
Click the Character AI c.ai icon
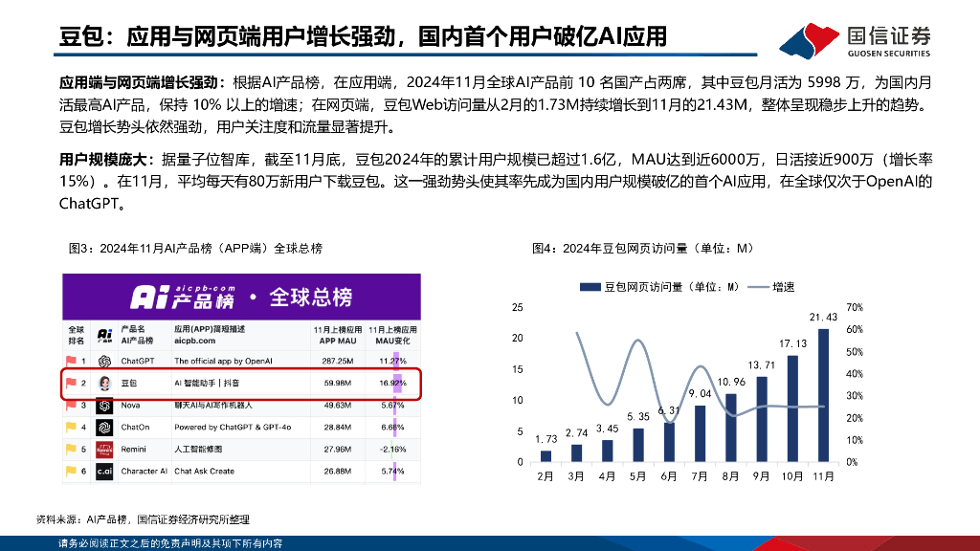tap(104, 471)
